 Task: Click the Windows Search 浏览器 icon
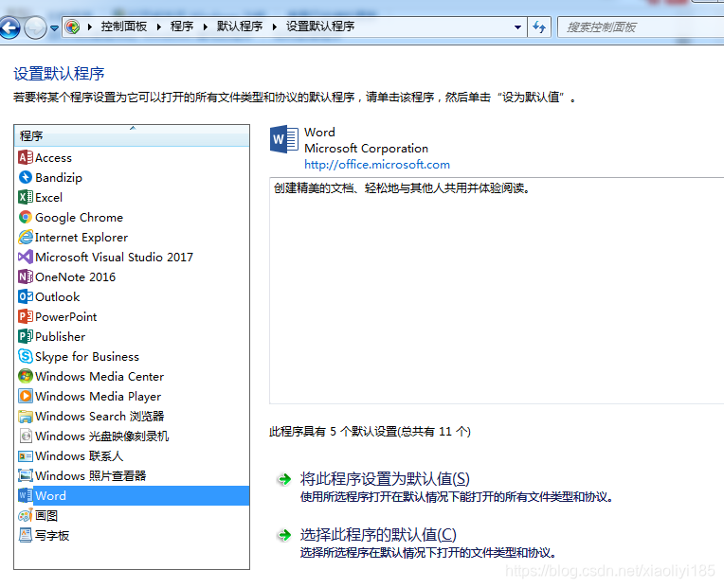point(26,416)
